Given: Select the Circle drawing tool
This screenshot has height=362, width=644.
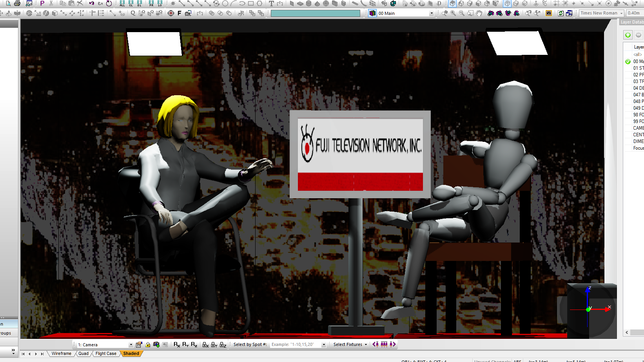Looking at the screenshot, I should click(x=225, y=4).
